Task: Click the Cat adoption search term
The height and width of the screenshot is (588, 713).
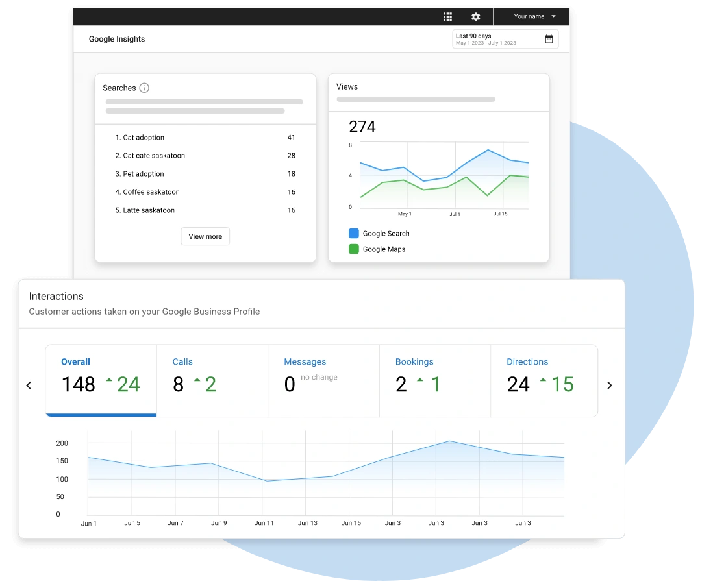Action: (140, 138)
